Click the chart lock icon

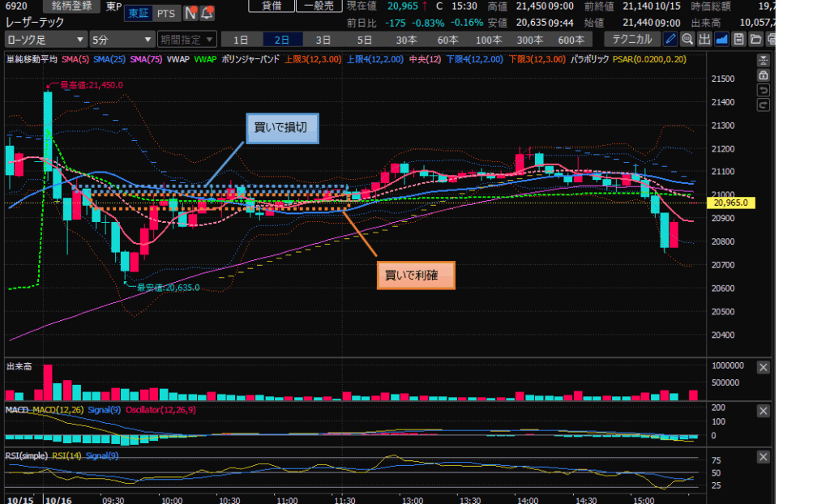click(x=763, y=75)
